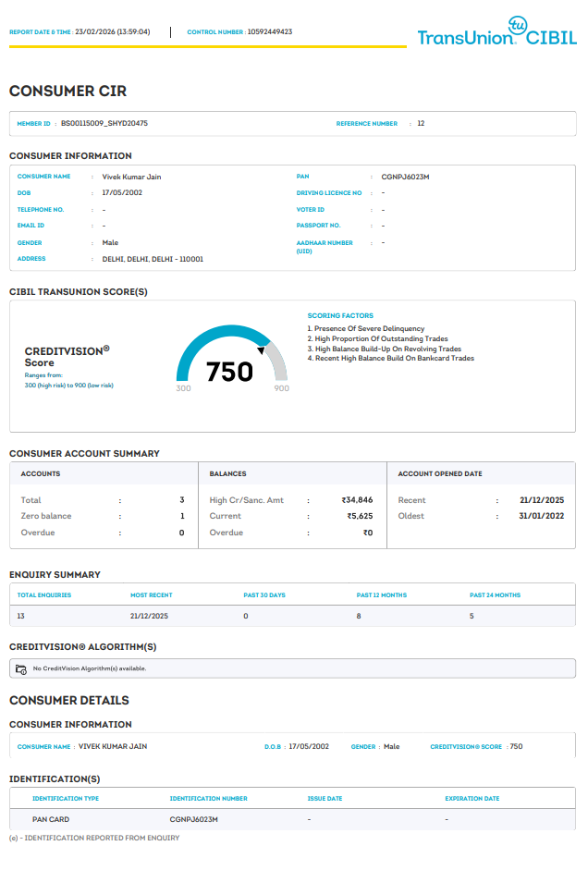588x870 pixels.
Task: Click the DOB value 17/05/2002 in consumer information
Action: [x=122, y=192]
